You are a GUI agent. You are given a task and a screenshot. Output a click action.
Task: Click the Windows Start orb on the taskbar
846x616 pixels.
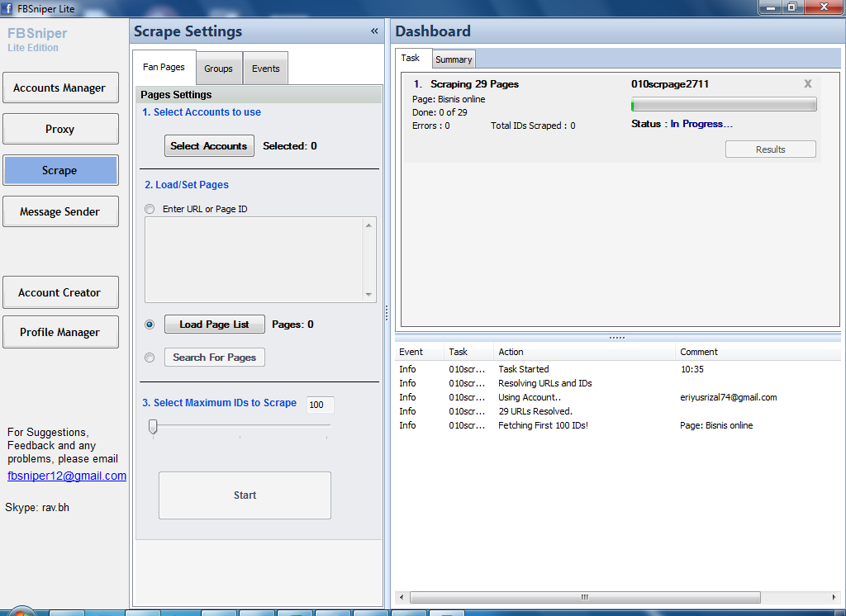click(x=21, y=612)
